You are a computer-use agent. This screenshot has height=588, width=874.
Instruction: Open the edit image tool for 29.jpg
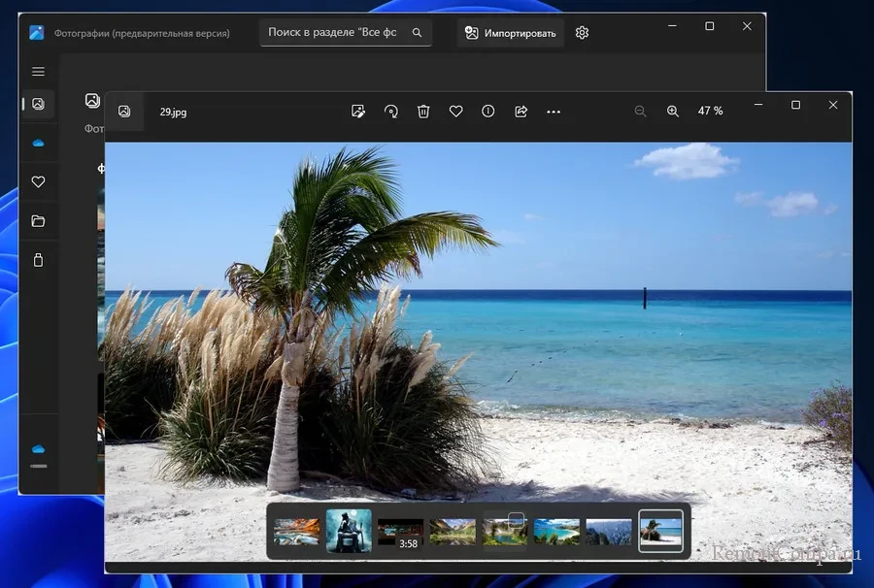pyautogui.click(x=357, y=112)
